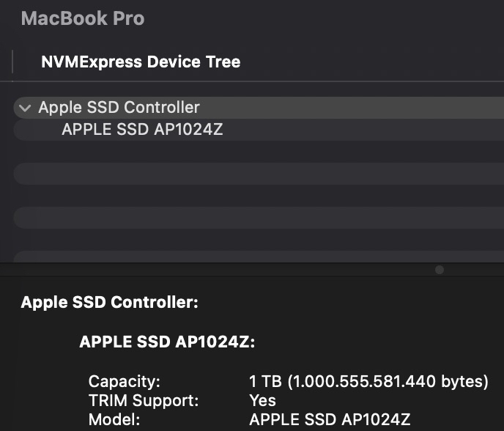
Task: Collapse the Apple SSD Controller disclosure chevron
Action: [x=25, y=108]
